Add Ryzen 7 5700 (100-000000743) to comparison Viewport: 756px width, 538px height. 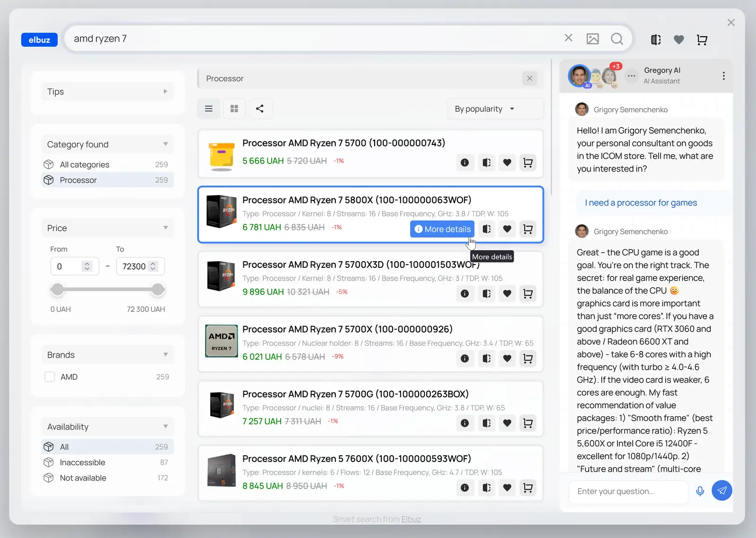point(486,162)
